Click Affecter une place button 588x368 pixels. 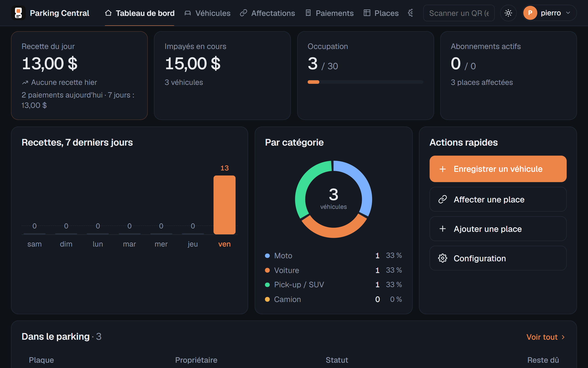pos(498,199)
